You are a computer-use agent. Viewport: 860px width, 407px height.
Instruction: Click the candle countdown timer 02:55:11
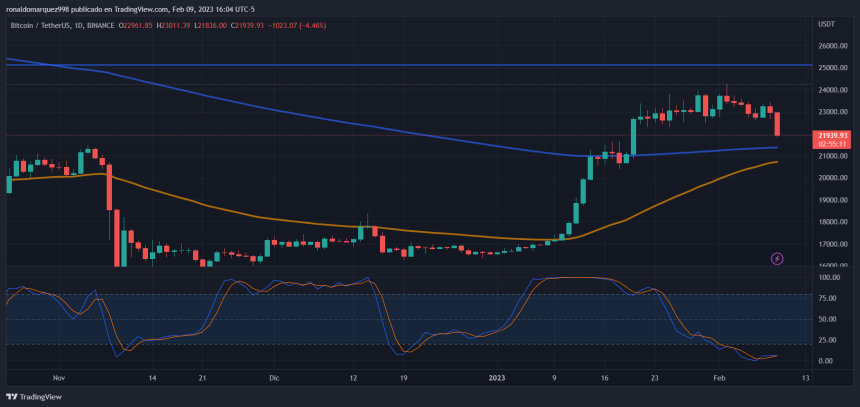(832, 144)
